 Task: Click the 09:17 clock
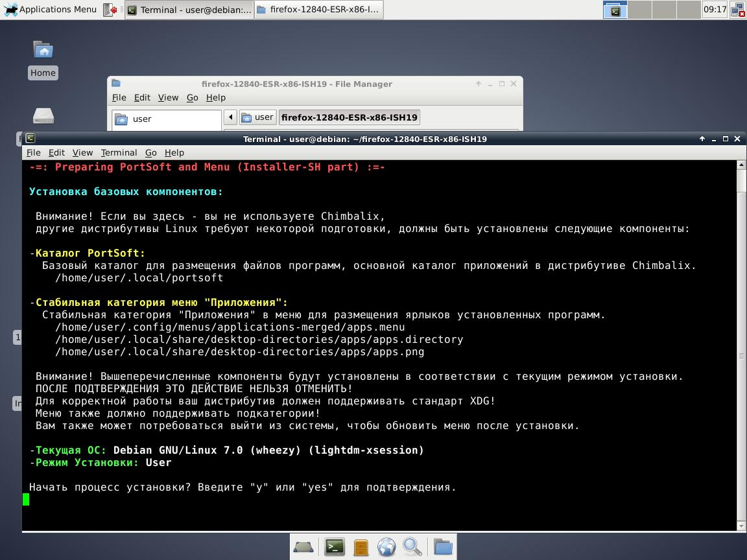point(715,9)
